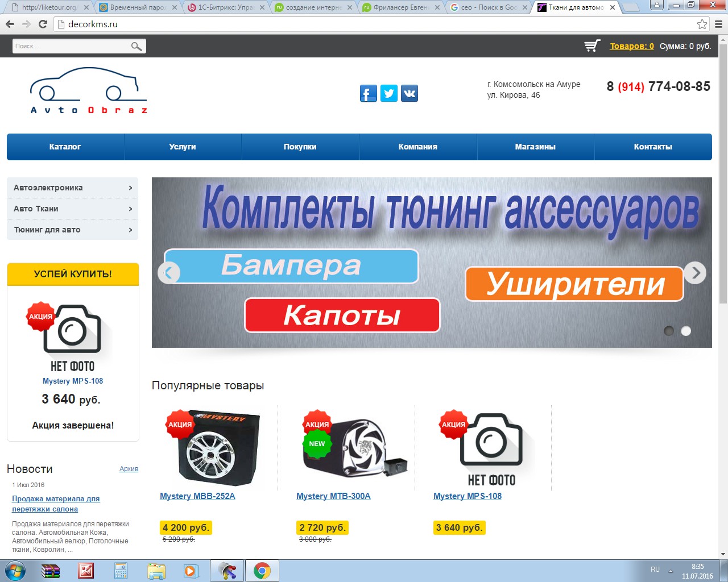Open Mystery MTB-300A product image
The image size is (728, 582).
coord(355,448)
